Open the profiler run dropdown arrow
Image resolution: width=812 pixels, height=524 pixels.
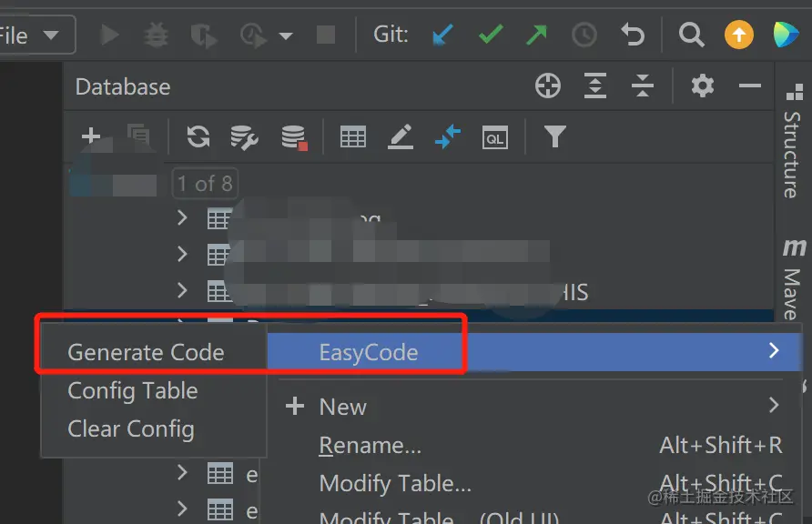tap(286, 36)
